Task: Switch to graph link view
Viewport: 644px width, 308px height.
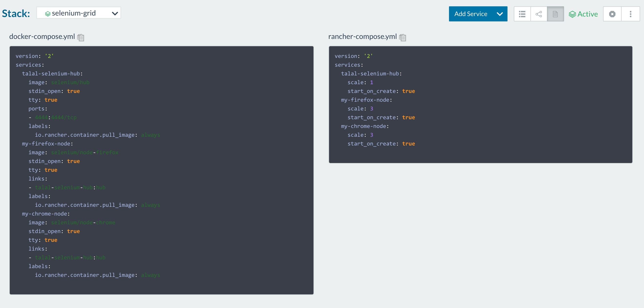Action: point(538,14)
